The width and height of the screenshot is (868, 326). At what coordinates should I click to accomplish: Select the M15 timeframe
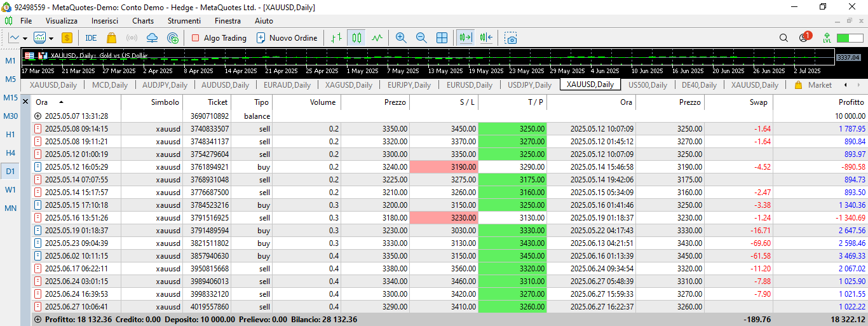point(10,98)
